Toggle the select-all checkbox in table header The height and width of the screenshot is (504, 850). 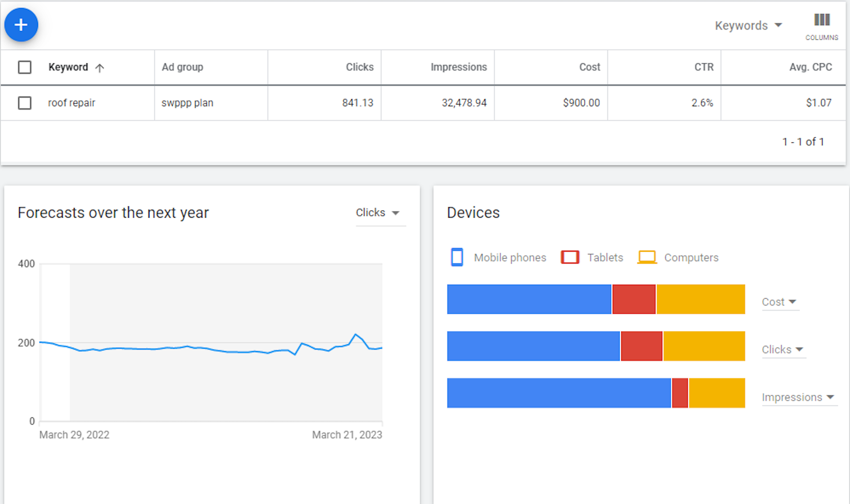25,67
